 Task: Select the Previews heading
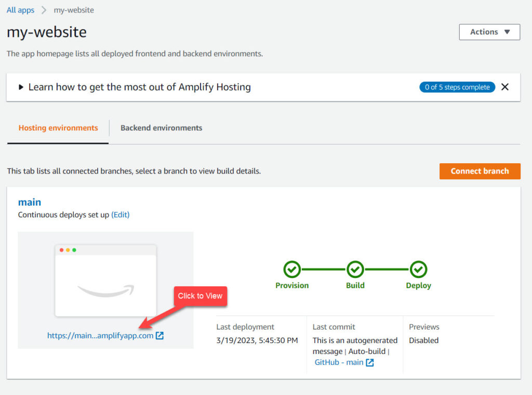424,327
